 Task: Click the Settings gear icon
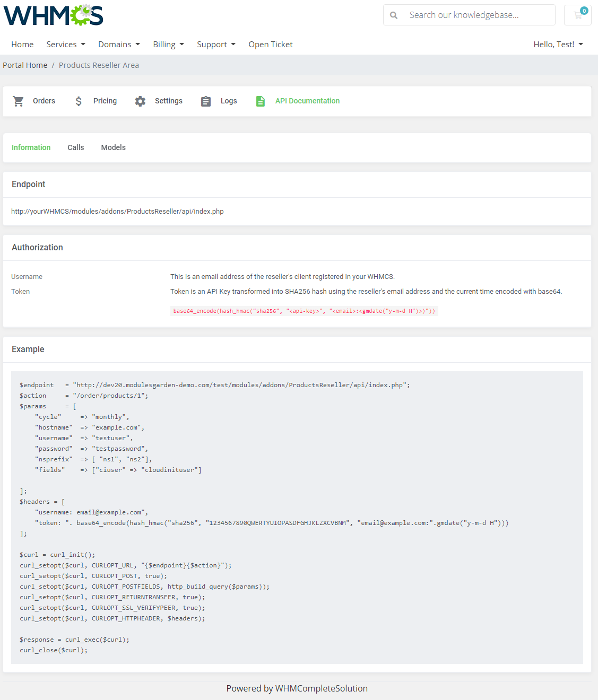(x=140, y=101)
